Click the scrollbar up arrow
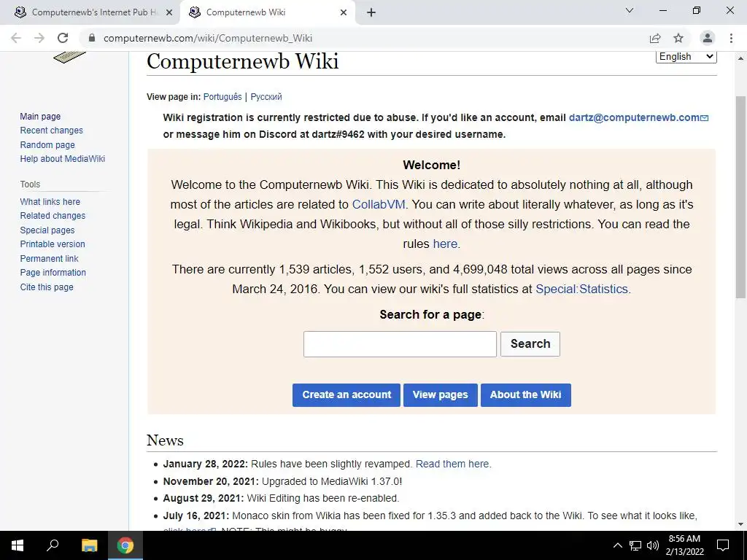Viewport: 747px width, 560px height. click(x=740, y=58)
